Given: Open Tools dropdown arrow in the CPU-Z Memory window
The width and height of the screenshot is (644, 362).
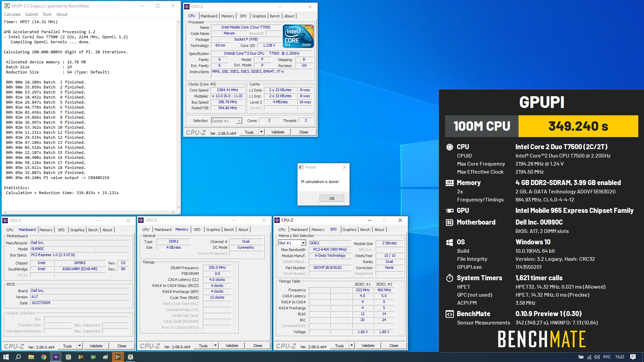Looking at the screenshot, I should pyautogui.click(x=215, y=346).
